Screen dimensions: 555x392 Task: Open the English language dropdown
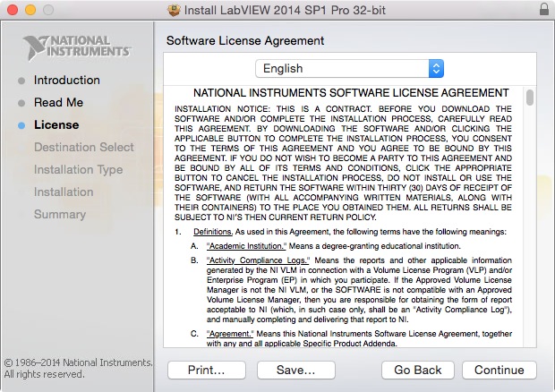[349, 68]
